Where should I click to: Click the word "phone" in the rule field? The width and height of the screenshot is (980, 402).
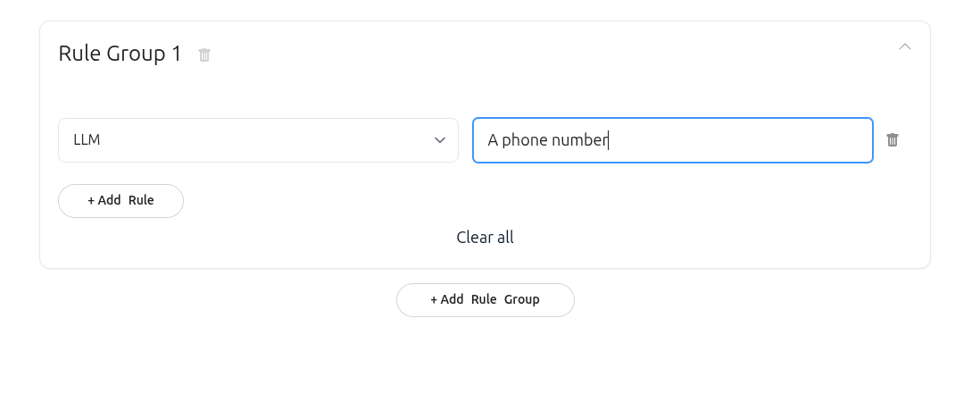[x=523, y=140]
